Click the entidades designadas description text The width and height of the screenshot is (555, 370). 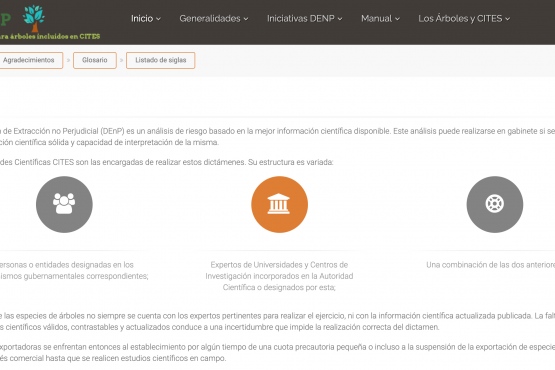tap(74, 270)
